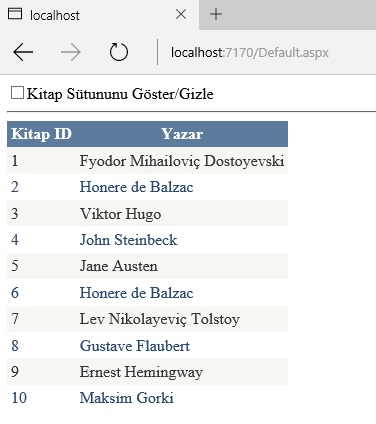Open a new tab with the plus icon

216,14
